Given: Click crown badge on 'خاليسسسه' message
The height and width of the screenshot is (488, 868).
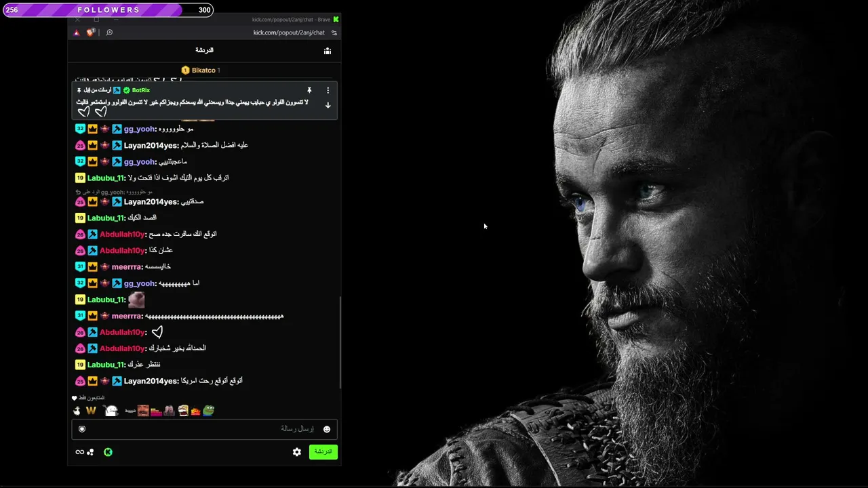Looking at the screenshot, I should tap(92, 266).
